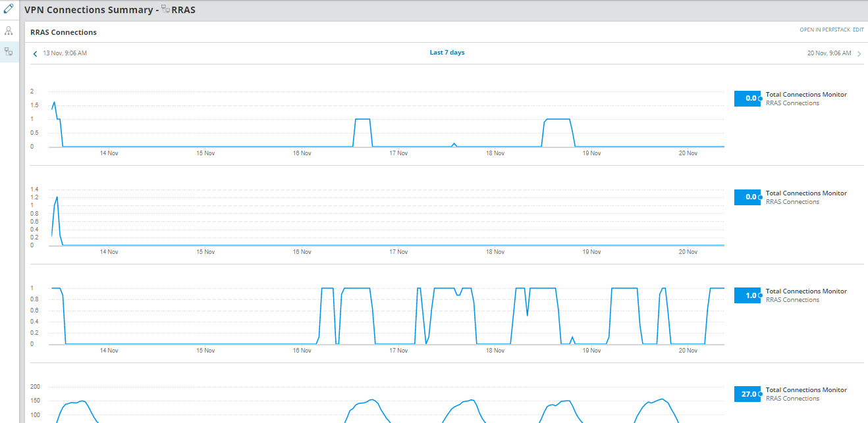Click legend dot beside first 0.0 value
The width and height of the screenshot is (868, 423).
coord(761,99)
